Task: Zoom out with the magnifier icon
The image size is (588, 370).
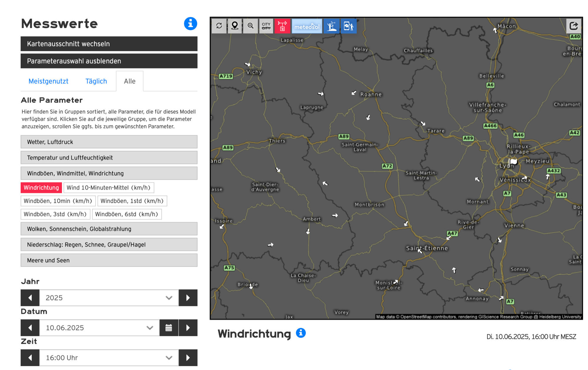Action: [x=250, y=26]
